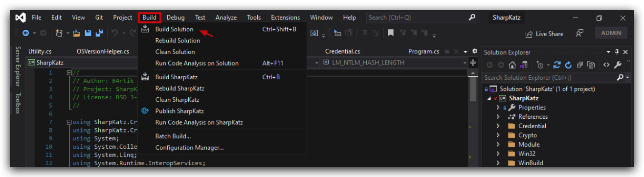Screen dimensions: 644x177
Task: Click the Undo arrow icon
Action: (x=114, y=33)
